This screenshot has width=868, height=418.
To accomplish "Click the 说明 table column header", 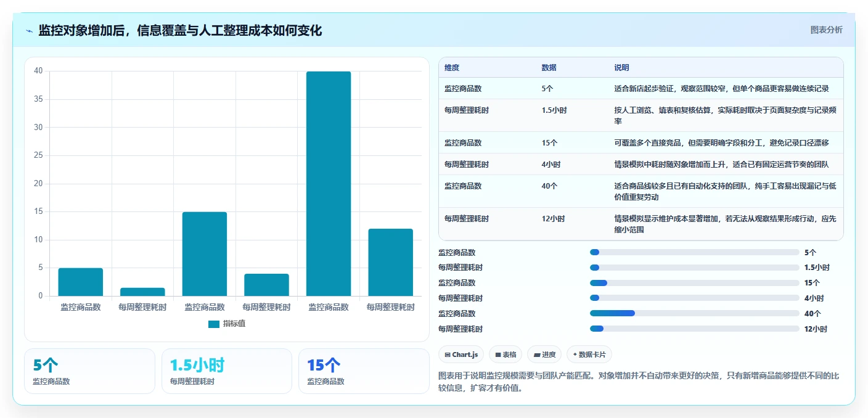I will tap(621, 68).
